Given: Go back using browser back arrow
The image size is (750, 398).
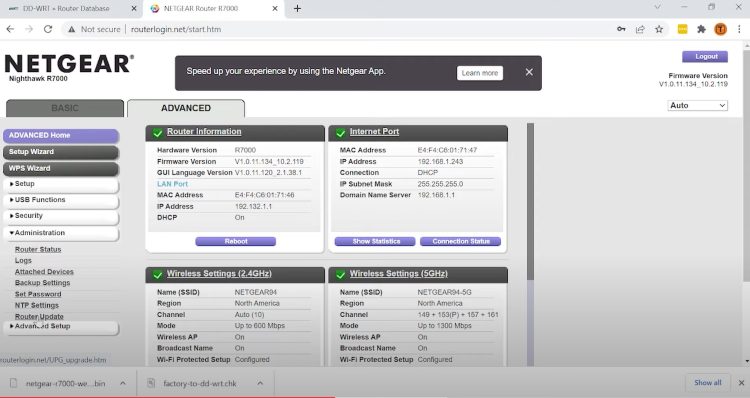Looking at the screenshot, I should point(10,29).
